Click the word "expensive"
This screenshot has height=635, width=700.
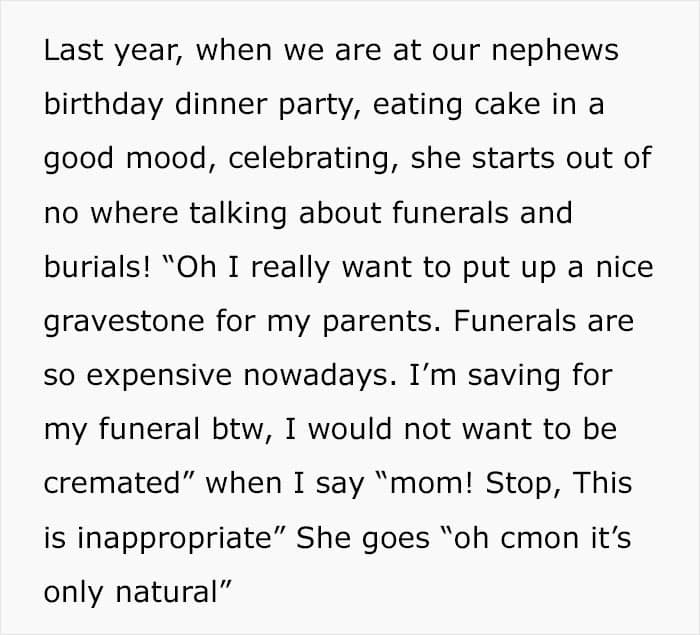pos(159,375)
